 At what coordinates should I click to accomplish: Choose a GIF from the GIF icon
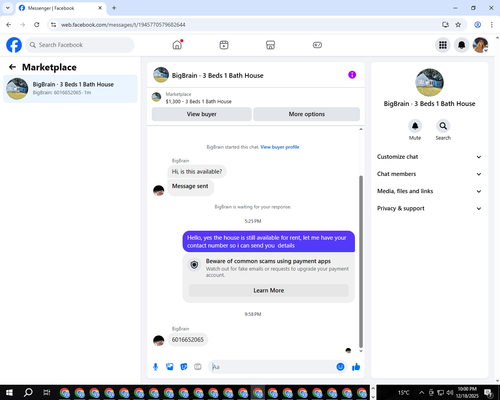point(198,367)
